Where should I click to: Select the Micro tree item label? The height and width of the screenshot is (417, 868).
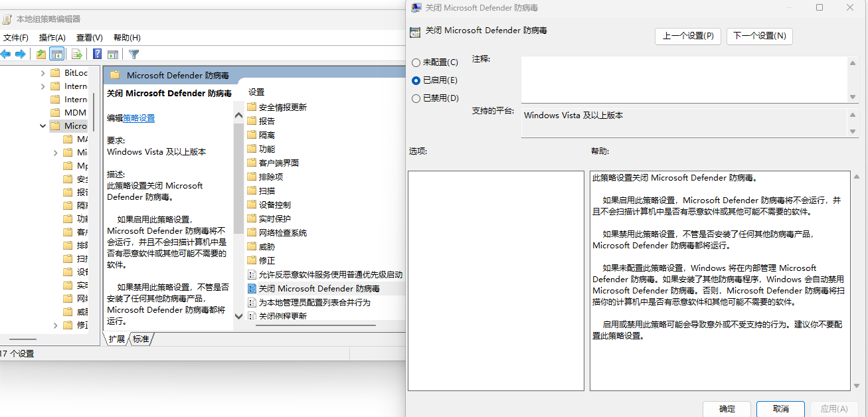tap(76, 125)
